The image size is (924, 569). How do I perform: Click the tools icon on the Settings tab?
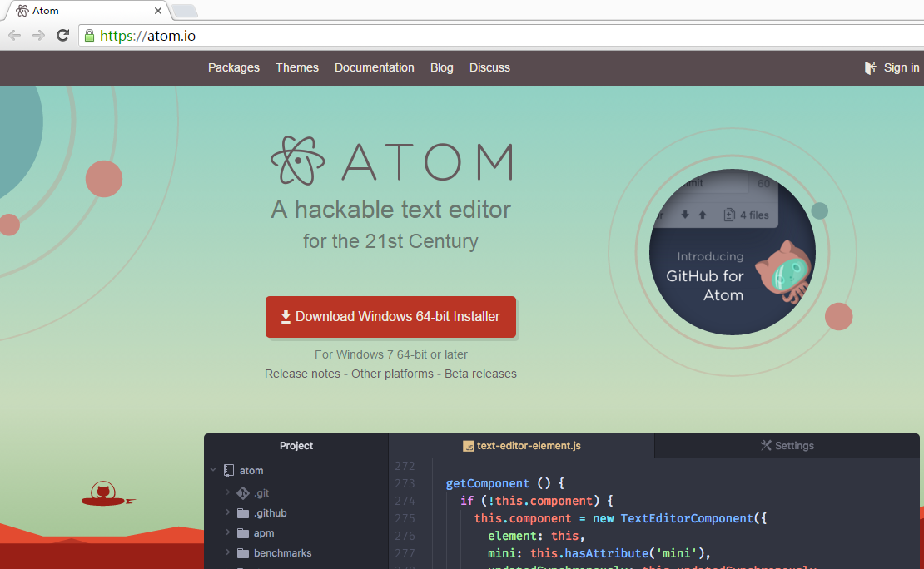(x=766, y=445)
